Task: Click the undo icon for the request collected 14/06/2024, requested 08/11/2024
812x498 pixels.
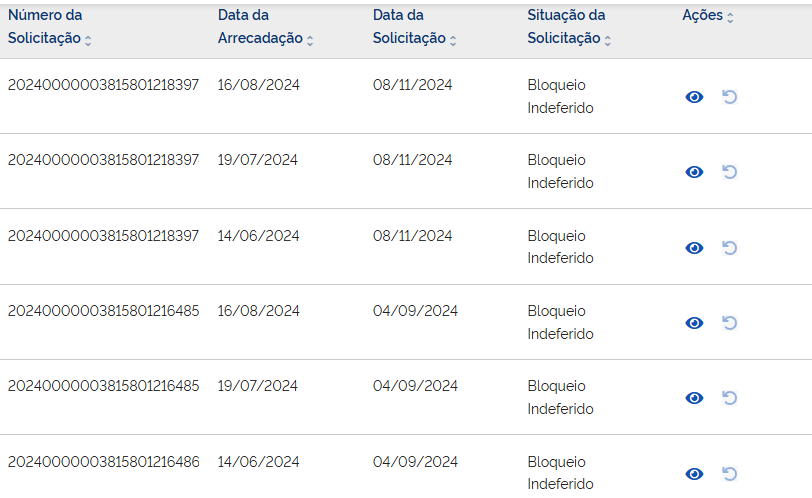Action: [730, 248]
